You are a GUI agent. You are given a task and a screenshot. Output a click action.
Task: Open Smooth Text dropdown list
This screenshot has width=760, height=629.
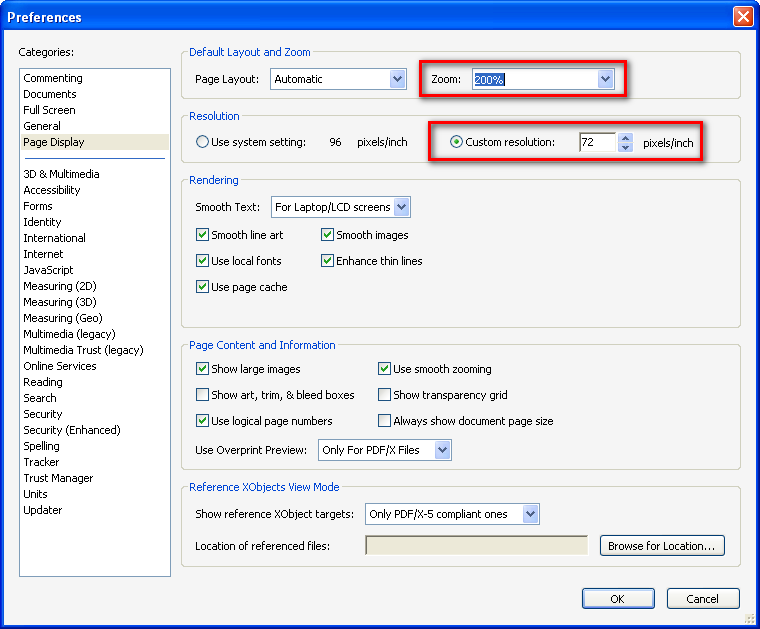click(402, 207)
